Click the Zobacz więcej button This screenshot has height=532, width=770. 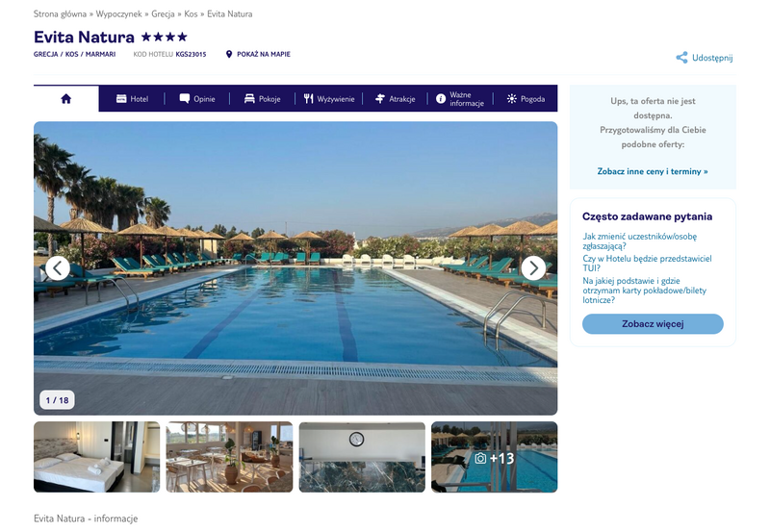[653, 324]
